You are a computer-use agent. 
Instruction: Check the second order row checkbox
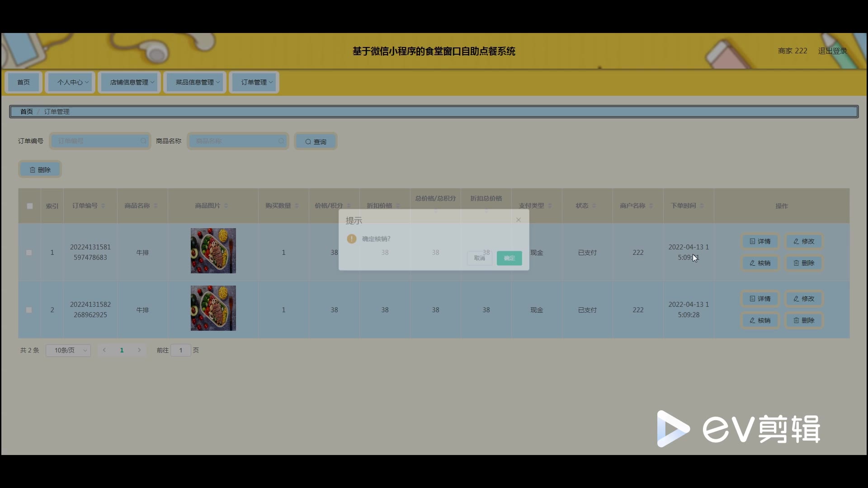click(x=29, y=310)
